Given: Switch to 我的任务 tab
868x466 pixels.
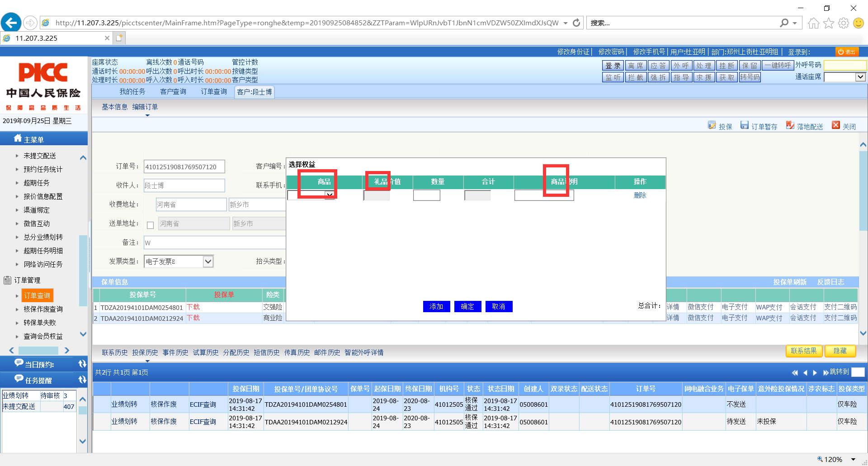Looking at the screenshot, I should 132,92.
